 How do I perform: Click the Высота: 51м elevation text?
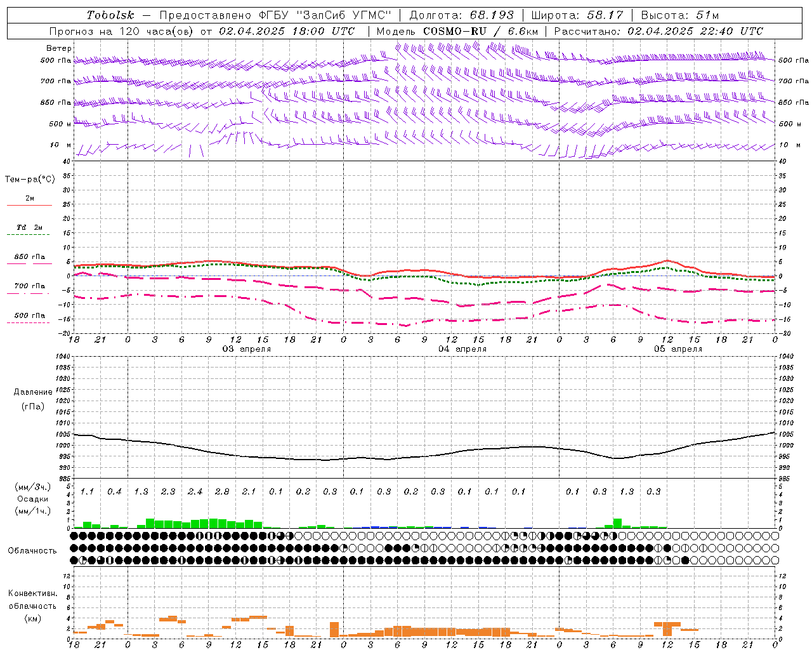679,15
